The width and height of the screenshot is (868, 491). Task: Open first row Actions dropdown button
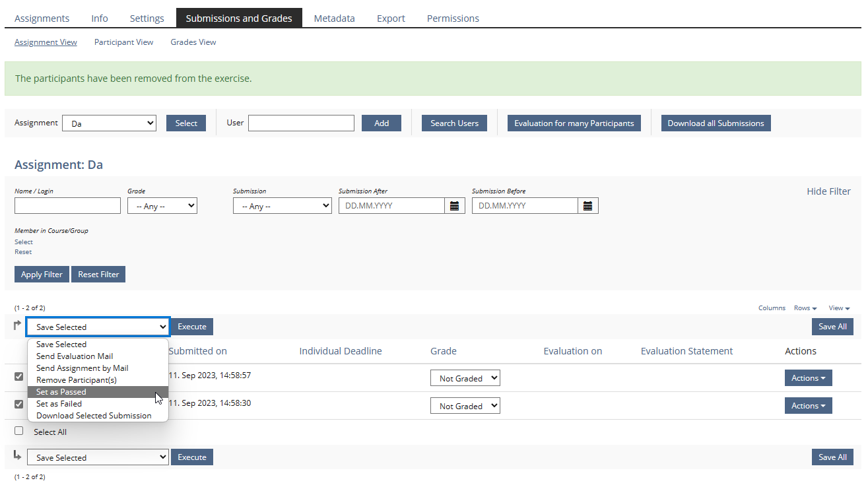[x=808, y=378]
